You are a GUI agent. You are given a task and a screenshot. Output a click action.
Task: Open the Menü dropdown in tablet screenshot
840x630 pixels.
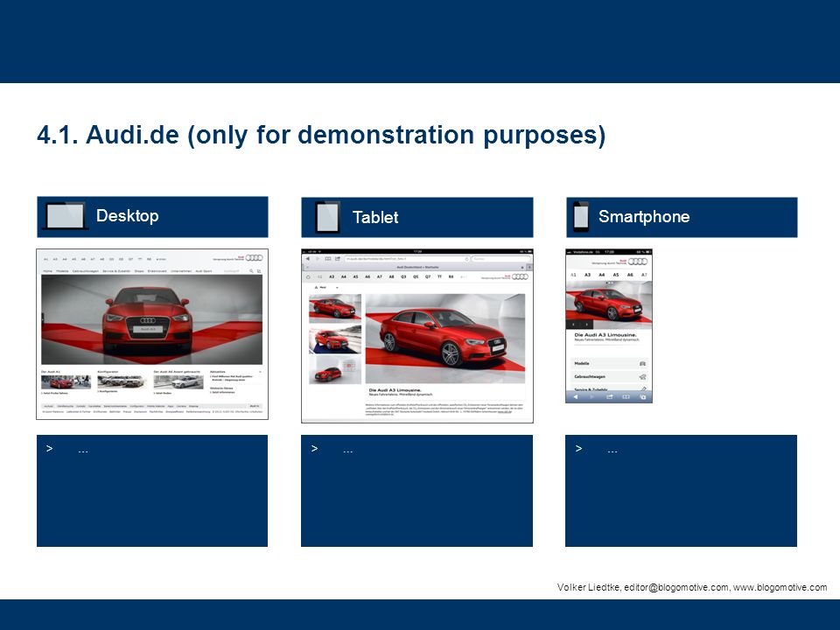click(x=325, y=288)
